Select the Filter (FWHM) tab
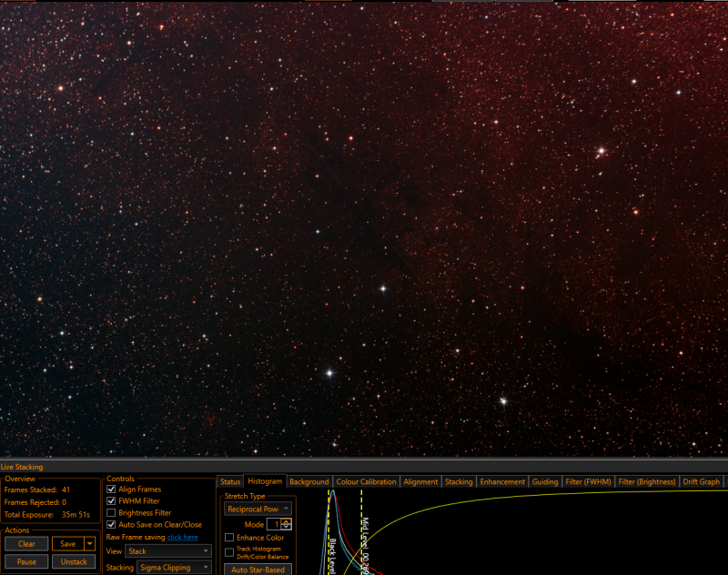Viewport: 728px width, 575px height. [588, 481]
